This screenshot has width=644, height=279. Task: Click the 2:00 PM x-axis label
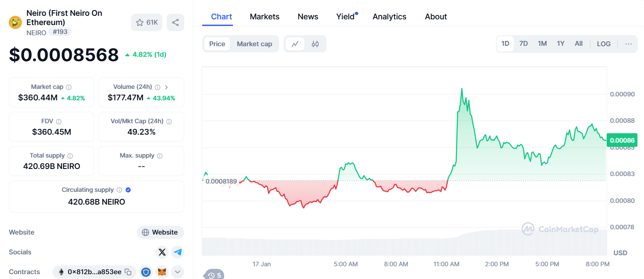coord(497,264)
